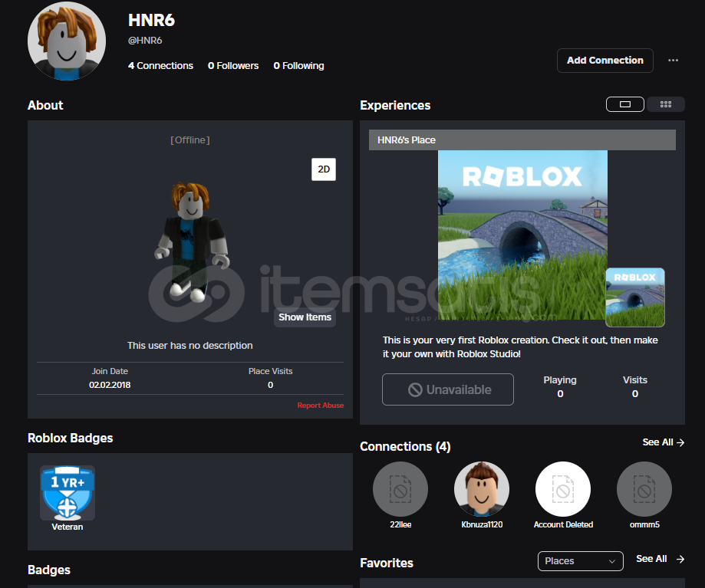
Task: Click the HNR6's Place title bar
Action: coord(522,140)
